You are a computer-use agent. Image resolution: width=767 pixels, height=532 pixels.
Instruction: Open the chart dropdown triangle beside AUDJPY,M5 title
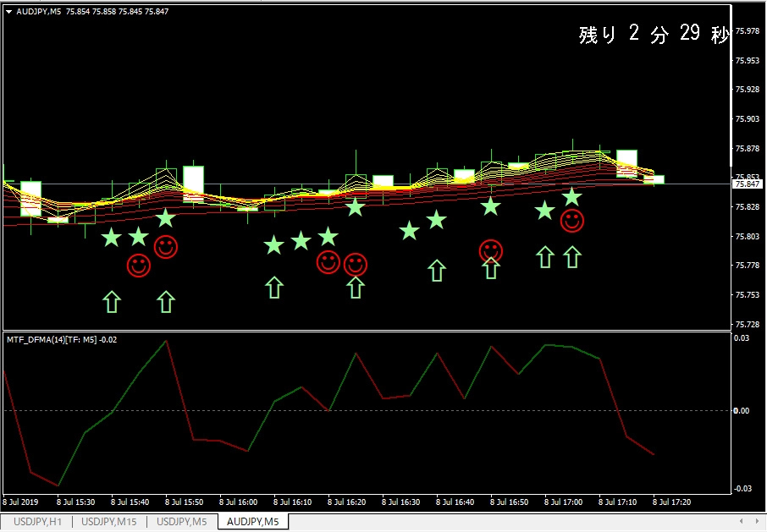8,12
